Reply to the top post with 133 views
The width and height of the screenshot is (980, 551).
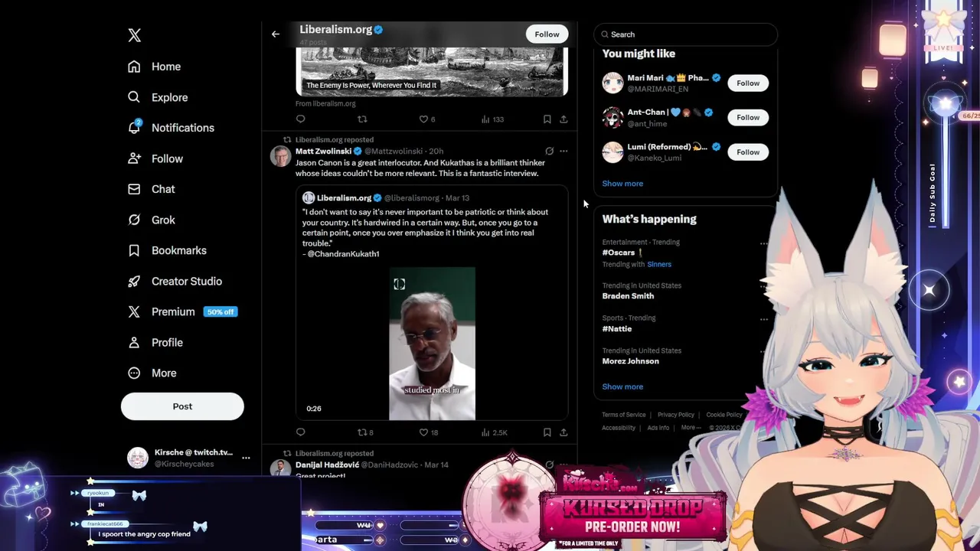pos(300,119)
